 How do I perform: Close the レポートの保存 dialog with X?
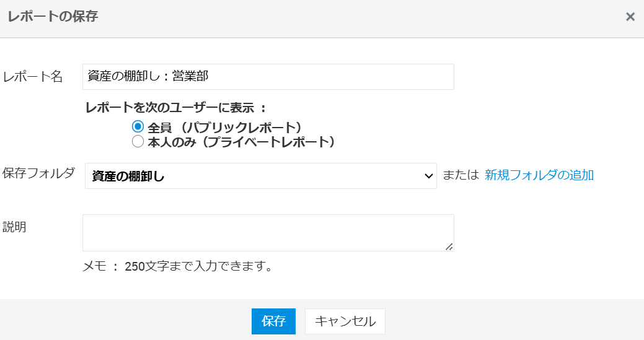pos(630,17)
